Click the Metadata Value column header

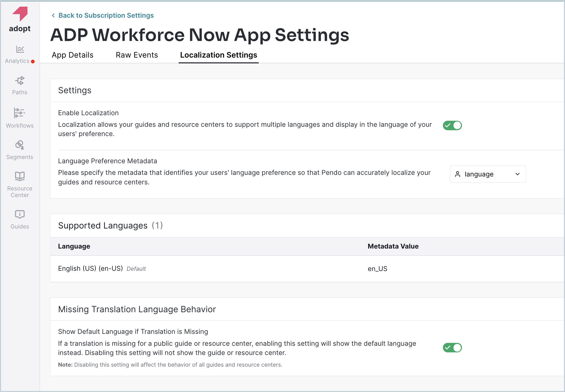click(393, 246)
